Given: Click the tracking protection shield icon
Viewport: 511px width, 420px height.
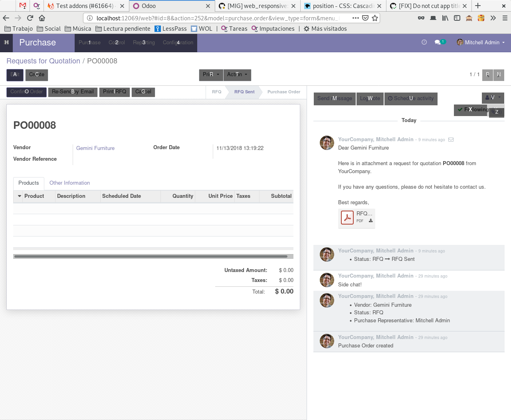Looking at the screenshot, I should click(365, 18).
